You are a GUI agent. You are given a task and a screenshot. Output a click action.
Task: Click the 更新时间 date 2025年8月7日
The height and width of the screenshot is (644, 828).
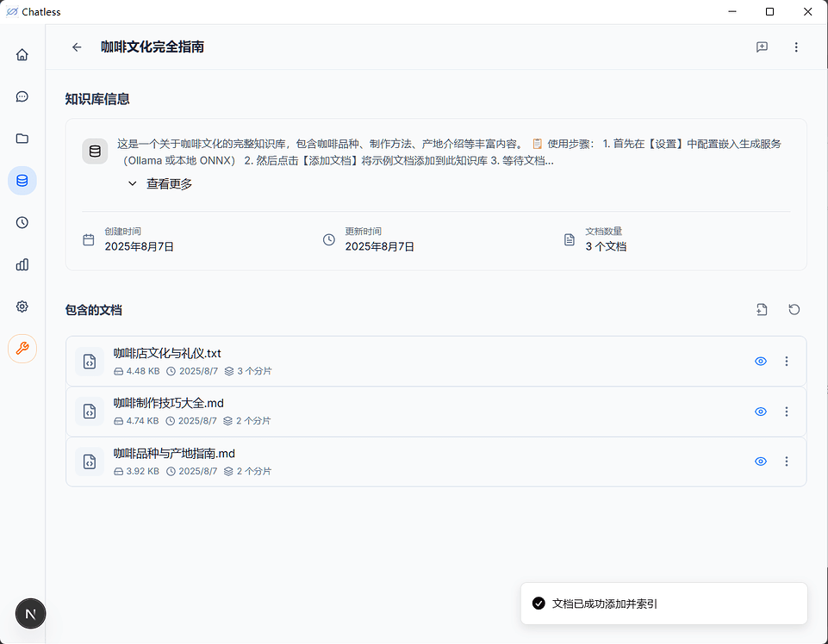point(380,246)
